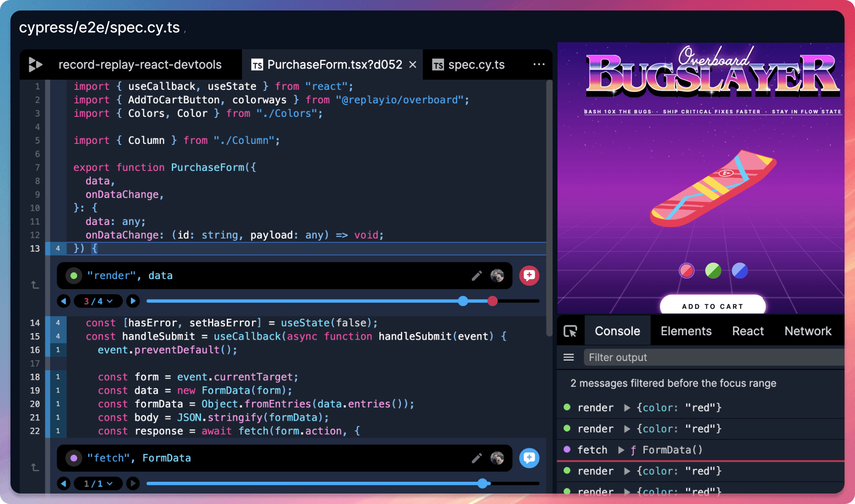Click jump-to-line arrow beside render log panel
The image size is (855, 504).
coord(35,285)
